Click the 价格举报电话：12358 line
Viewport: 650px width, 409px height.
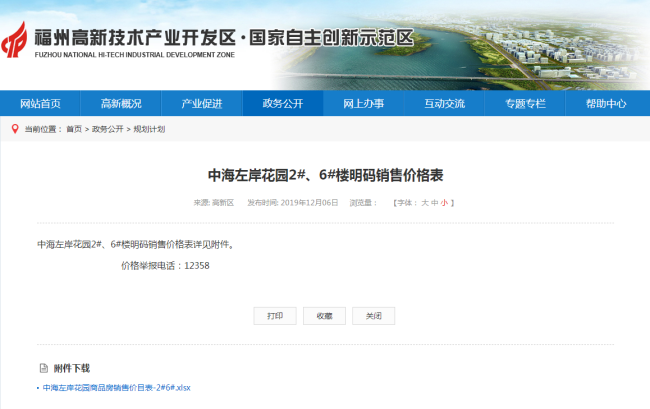coord(165,266)
